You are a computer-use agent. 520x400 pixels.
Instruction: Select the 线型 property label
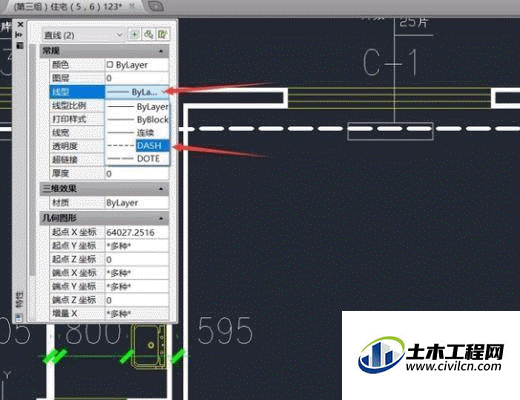coord(77,92)
